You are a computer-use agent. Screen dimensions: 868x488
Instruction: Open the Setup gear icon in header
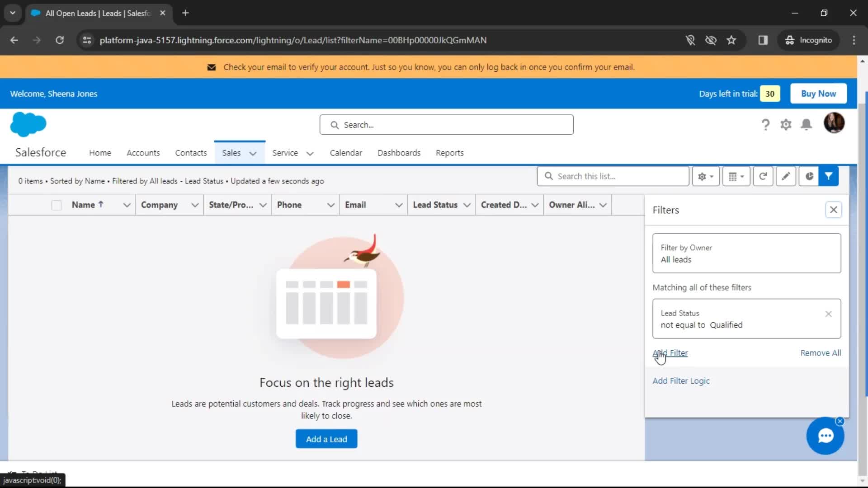click(786, 125)
